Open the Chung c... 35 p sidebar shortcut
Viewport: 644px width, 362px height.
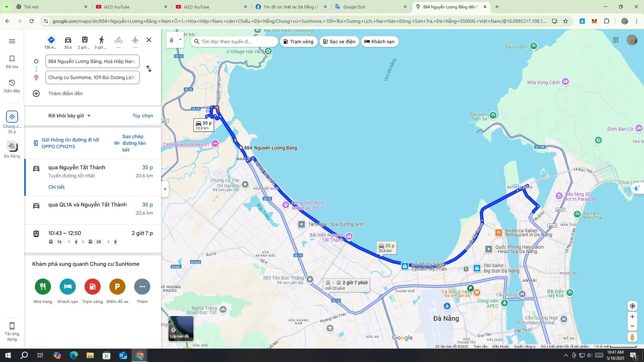(x=12, y=122)
